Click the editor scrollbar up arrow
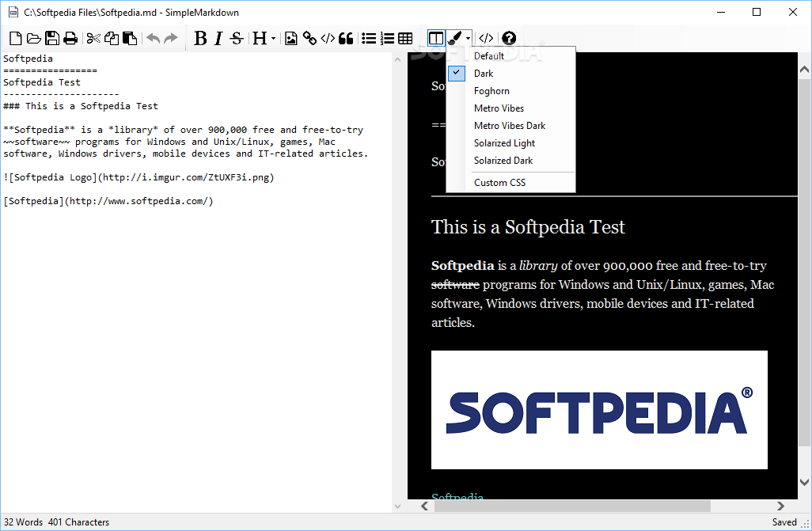Image resolution: width=812 pixels, height=531 pixels. tap(398, 59)
